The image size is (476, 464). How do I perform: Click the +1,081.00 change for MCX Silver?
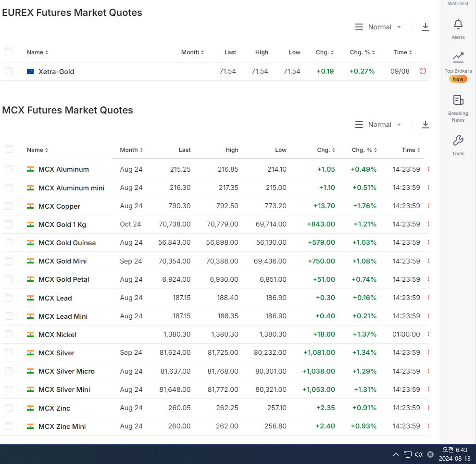(x=319, y=352)
